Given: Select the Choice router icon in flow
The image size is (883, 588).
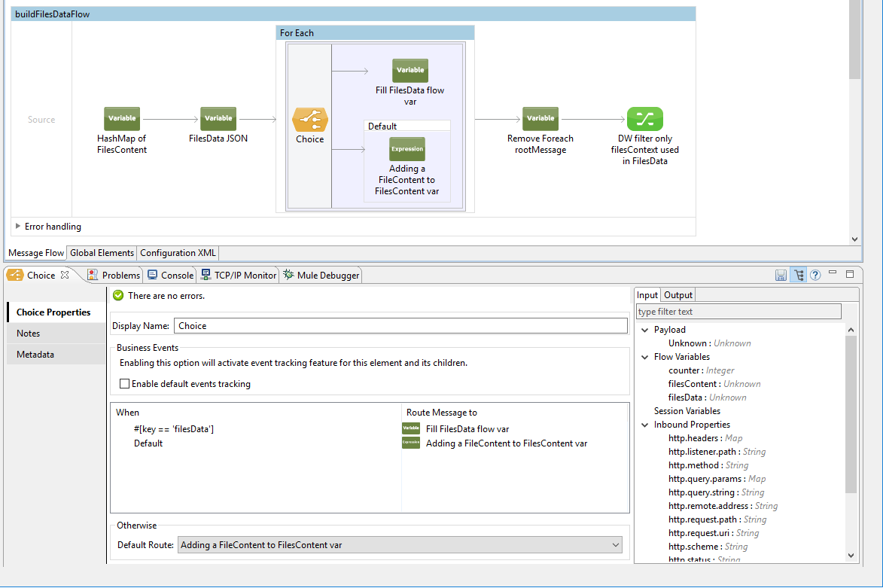Looking at the screenshot, I should (309, 119).
